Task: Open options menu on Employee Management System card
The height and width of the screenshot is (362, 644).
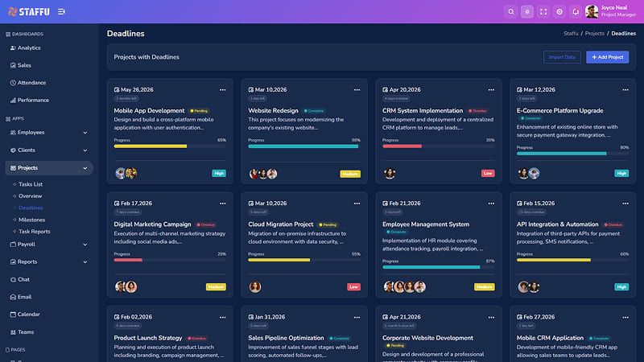Action: pos(491,204)
